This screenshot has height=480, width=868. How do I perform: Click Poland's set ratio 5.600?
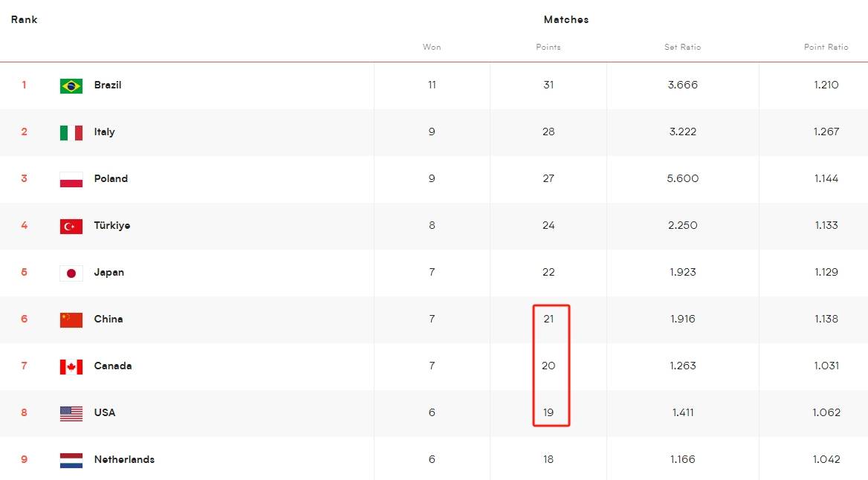[x=682, y=179]
